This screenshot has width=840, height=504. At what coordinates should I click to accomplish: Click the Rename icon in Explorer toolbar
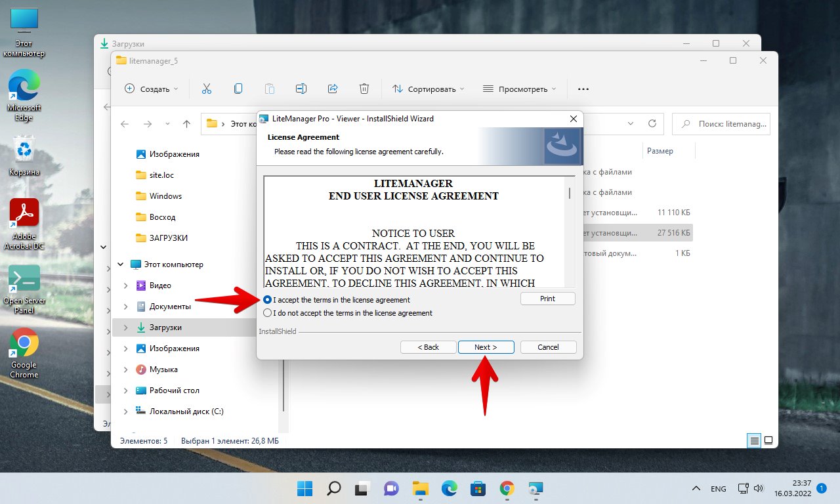301,88
